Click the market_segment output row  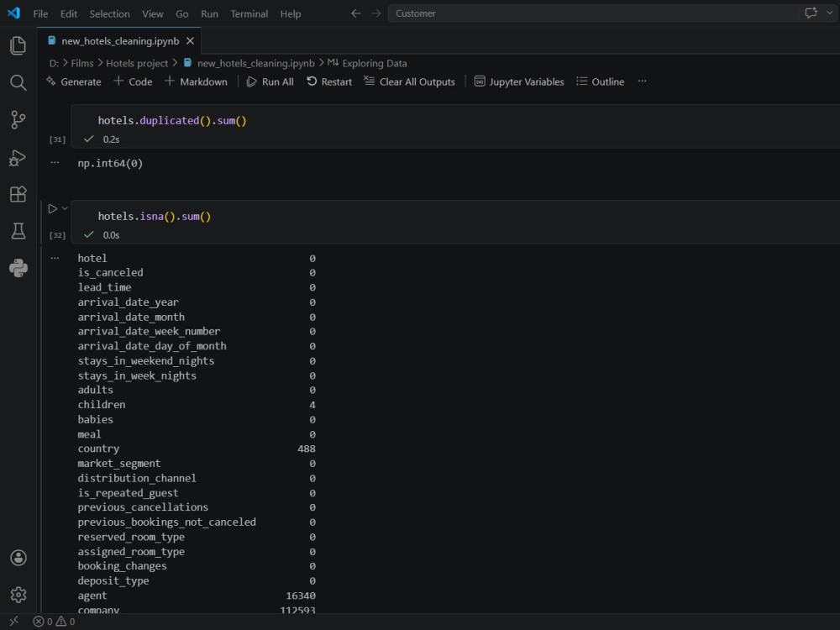[197, 464]
